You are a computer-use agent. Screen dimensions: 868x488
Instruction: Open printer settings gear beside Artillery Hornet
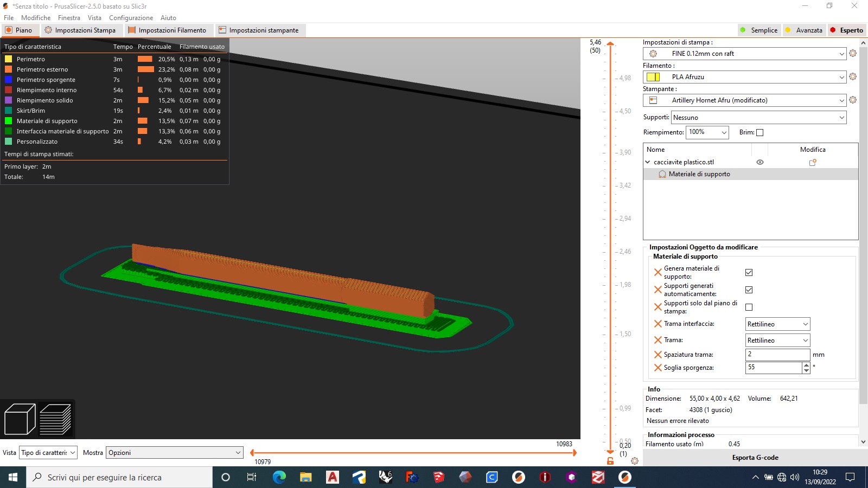(x=853, y=100)
